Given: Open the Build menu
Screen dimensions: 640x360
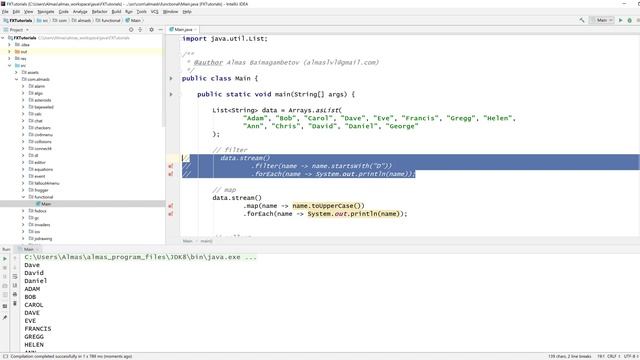Looking at the screenshot, I should [x=116, y=12].
